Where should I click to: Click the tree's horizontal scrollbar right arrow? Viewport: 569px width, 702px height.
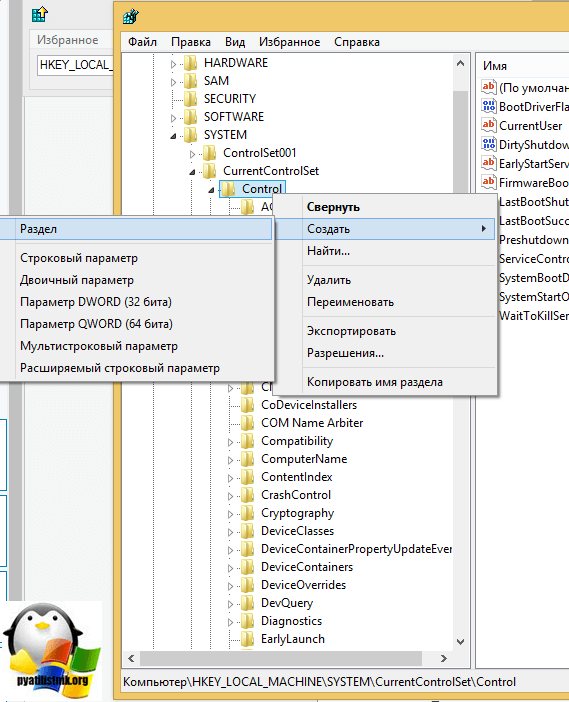pyautogui.click(x=444, y=659)
